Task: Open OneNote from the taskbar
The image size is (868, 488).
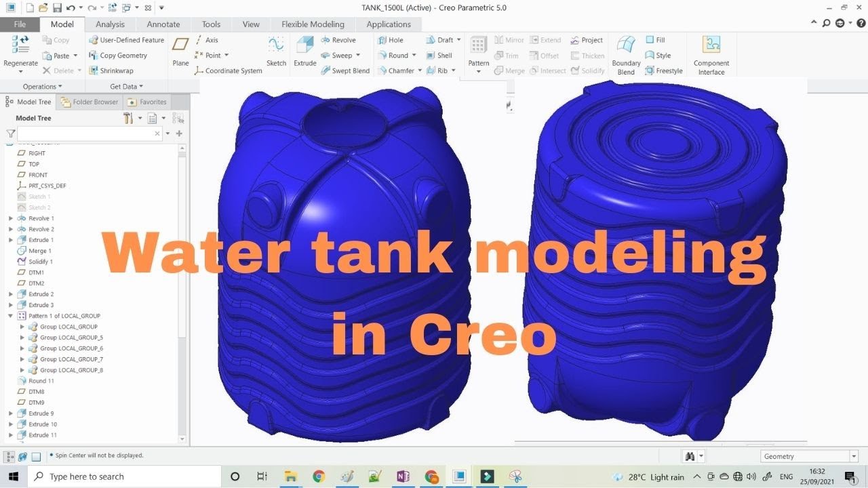Action: pyautogui.click(x=403, y=476)
